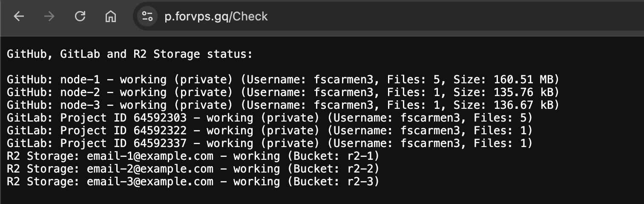Click the browser Forward arrow

[49, 17]
